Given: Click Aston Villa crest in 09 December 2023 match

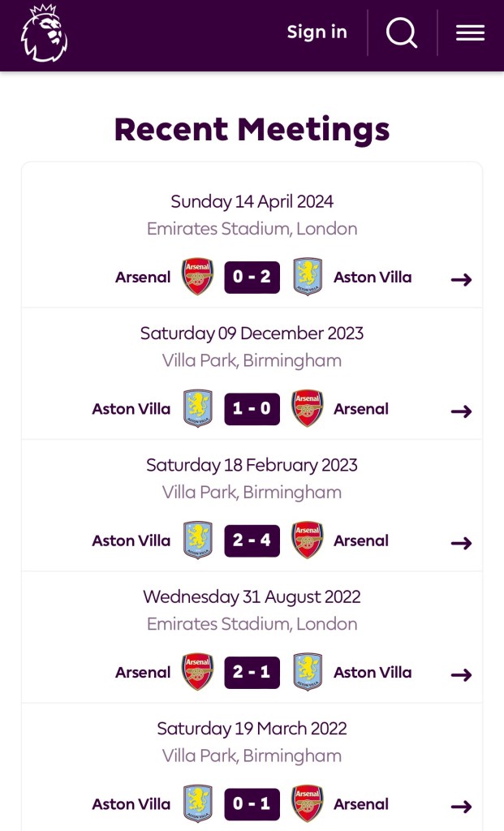Looking at the screenshot, I should (197, 409).
